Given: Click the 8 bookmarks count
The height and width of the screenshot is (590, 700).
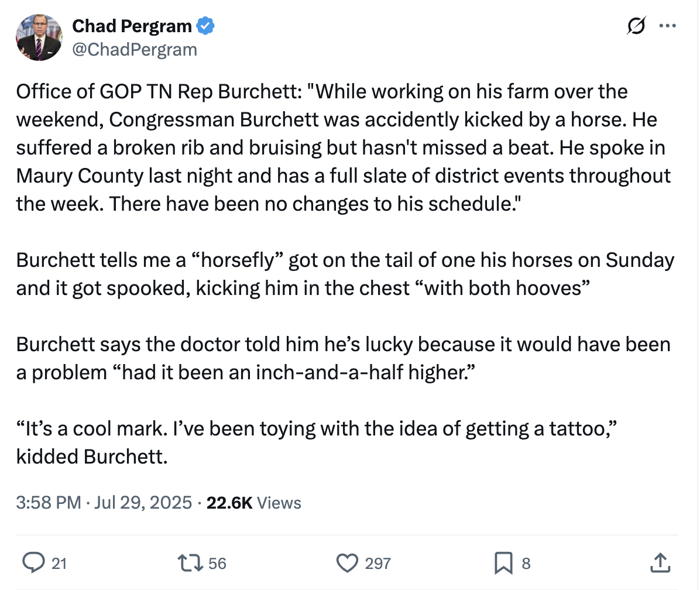Looking at the screenshot, I should tap(526, 564).
